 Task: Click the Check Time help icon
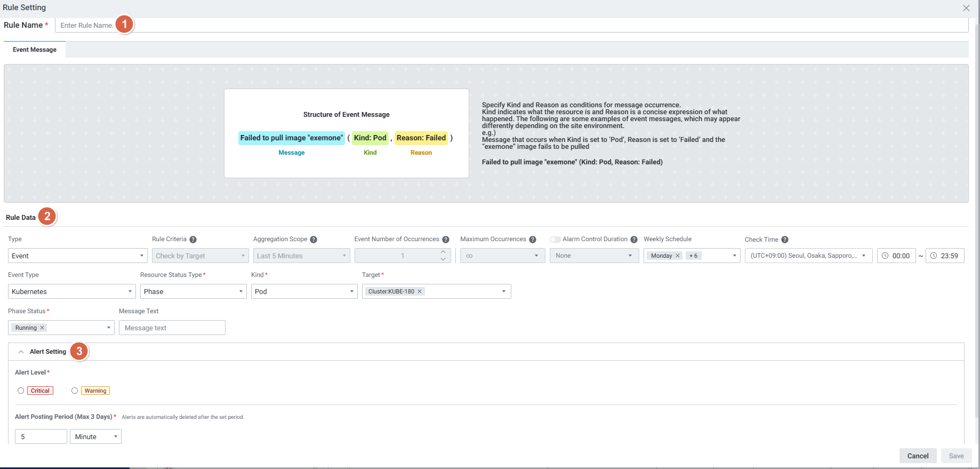[785, 240]
